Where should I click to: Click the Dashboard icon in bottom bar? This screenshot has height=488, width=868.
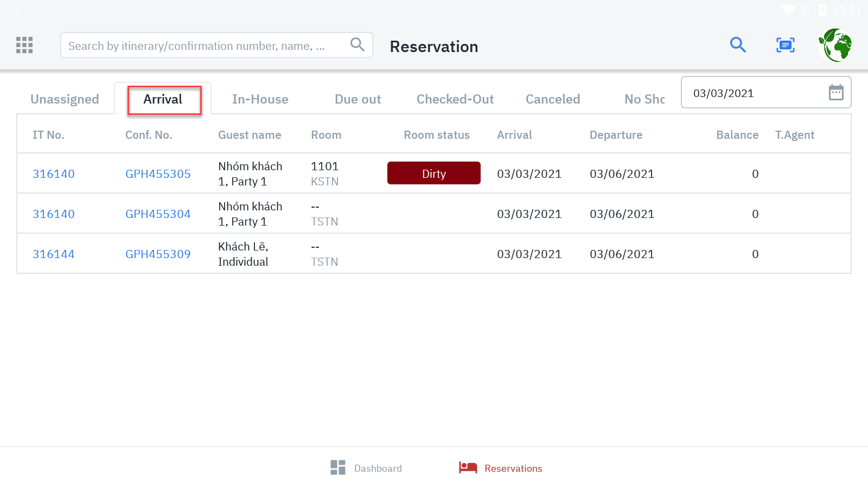pos(338,467)
